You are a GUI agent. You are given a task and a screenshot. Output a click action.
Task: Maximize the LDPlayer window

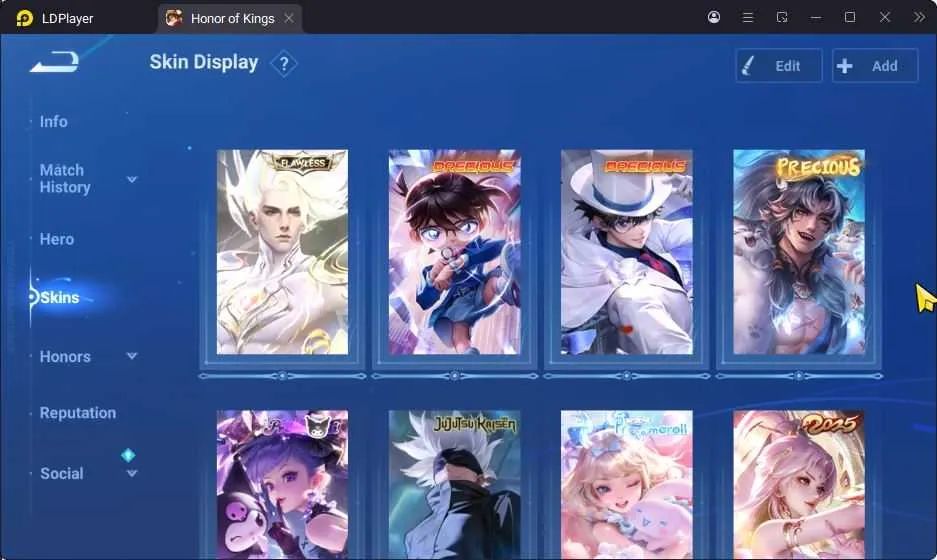click(x=850, y=17)
